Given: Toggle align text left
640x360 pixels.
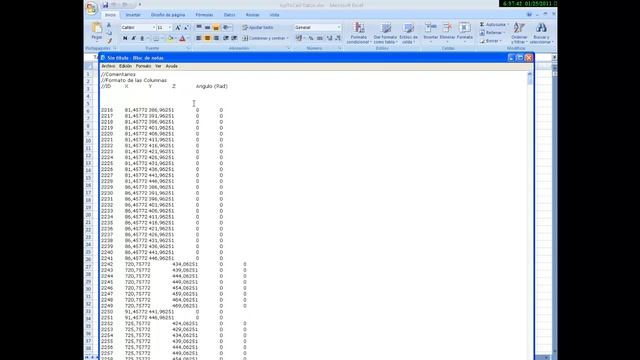Looking at the screenshot, I should click(199, 38).
